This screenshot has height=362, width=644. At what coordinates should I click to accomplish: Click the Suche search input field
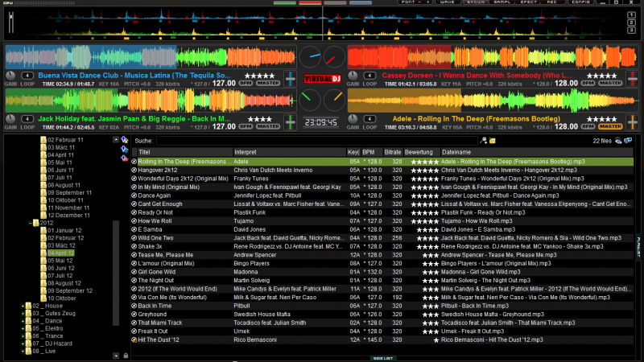(317, 141)
